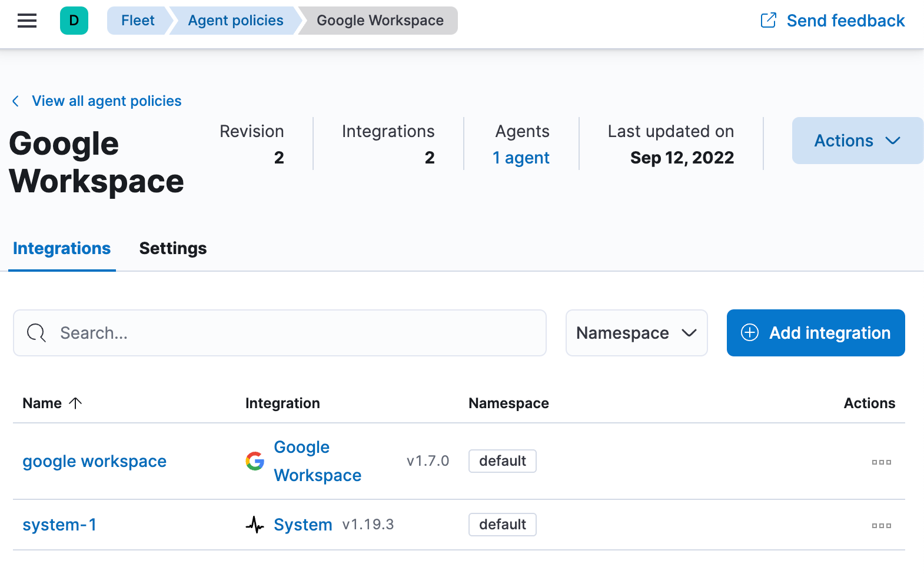
Task: Open the 1 agent link
Action: [521, 158]
